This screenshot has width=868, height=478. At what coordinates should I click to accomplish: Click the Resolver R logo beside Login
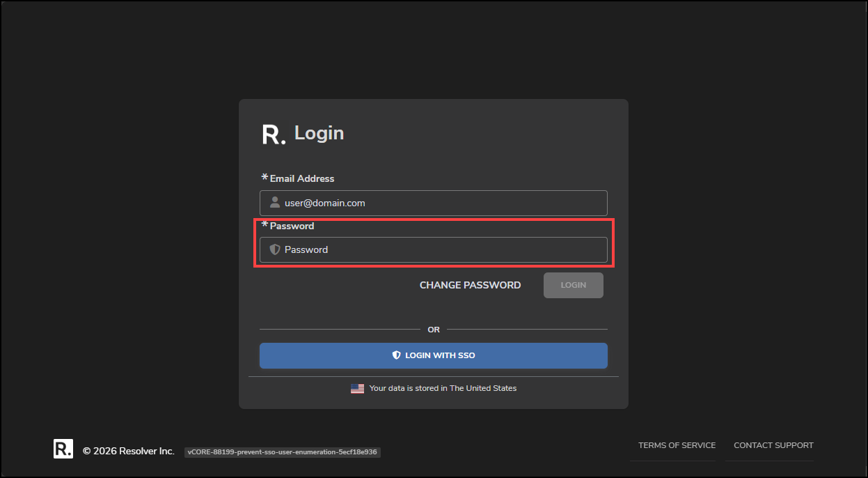273,134
